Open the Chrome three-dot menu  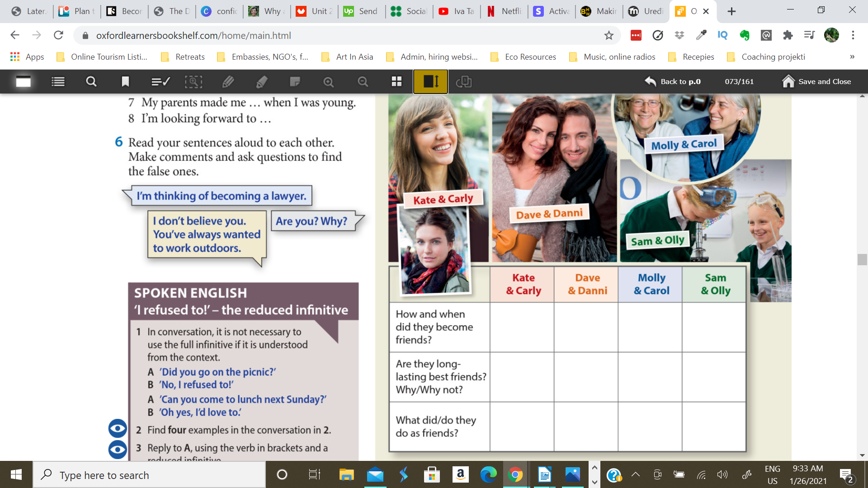[853, 35]
